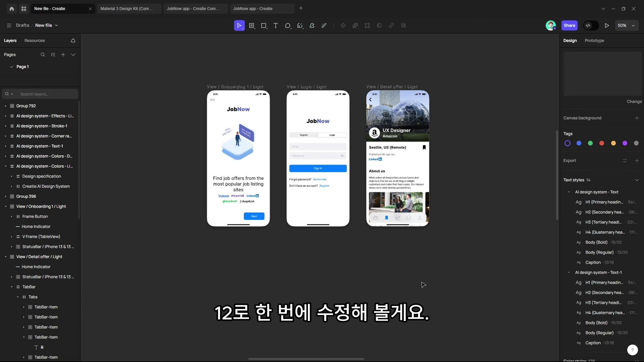Viewport: 644px width, 362px height.
Task: Toggle Dev Mode switch
Action: (x=591, y=26)
